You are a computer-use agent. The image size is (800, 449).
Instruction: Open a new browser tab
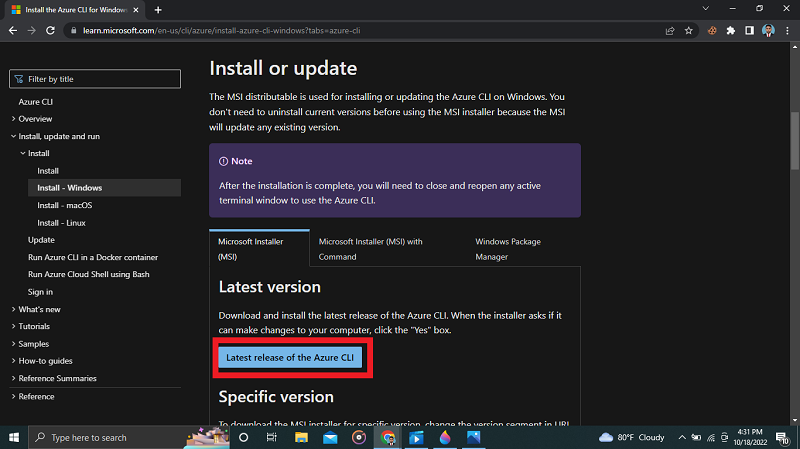tap(158, 10)
